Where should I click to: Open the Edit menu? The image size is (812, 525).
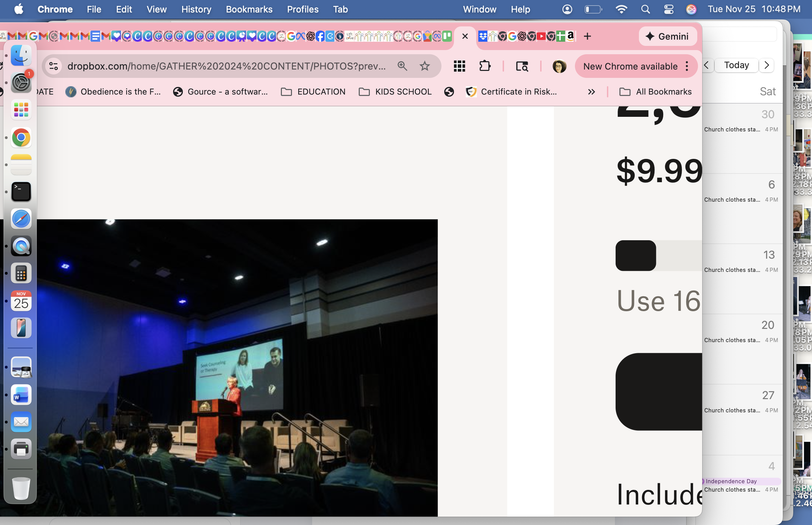click(x=124, y=9)
